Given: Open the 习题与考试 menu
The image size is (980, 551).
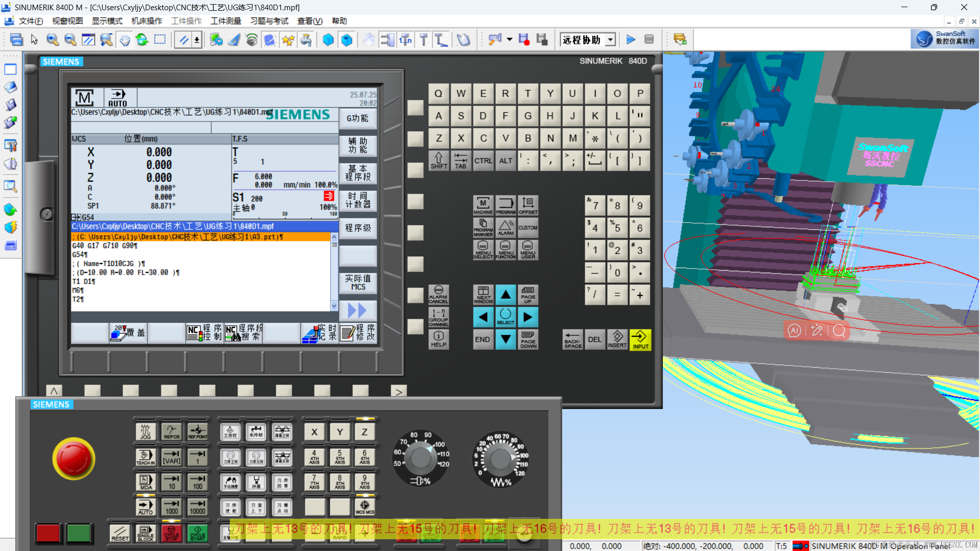Looking at the screenshot, I should coord(269,21).
